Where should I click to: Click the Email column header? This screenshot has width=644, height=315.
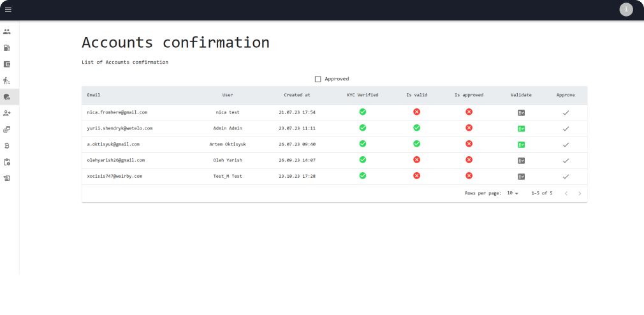coord(94,95)
